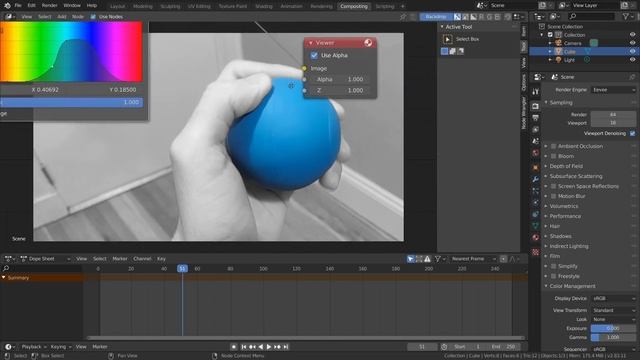Hide the Collection in outliner
640x360 pixels.
[632, 35]
